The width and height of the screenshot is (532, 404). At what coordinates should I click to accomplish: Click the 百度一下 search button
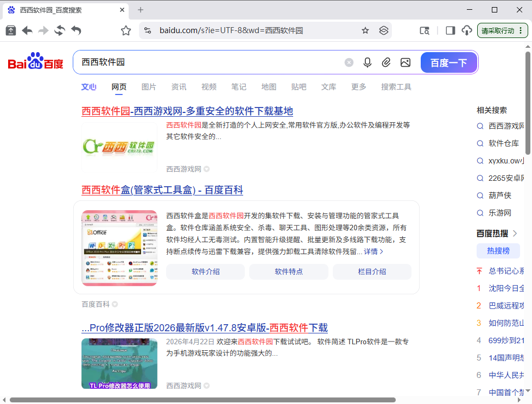[448, 62]
